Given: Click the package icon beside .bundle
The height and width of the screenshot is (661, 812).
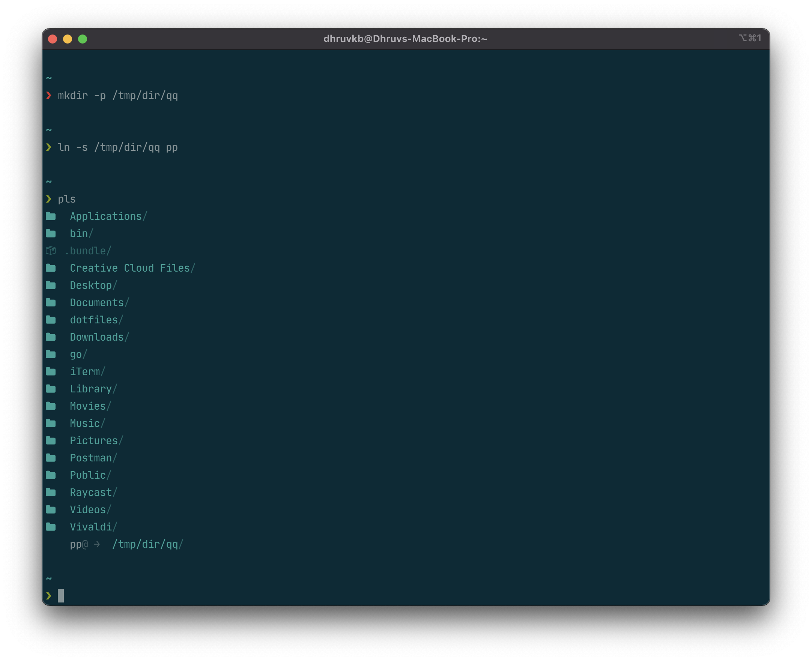Looking at the screenshot, I should point(51,251).
